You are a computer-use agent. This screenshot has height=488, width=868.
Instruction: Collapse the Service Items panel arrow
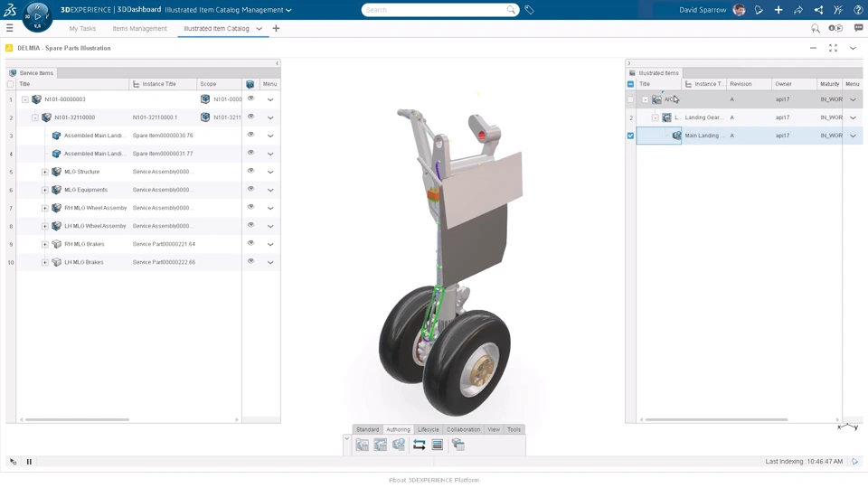278,63
